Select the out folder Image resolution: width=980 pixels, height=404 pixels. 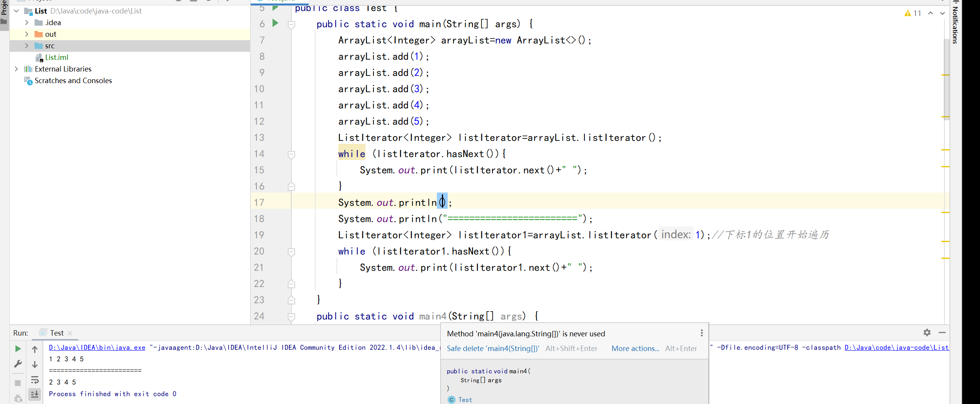coord(130,34)
